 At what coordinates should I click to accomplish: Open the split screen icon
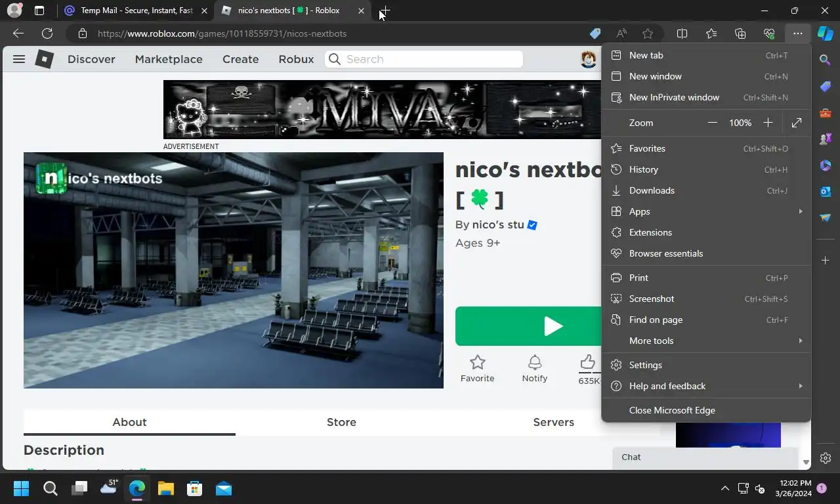click(682, 33)
